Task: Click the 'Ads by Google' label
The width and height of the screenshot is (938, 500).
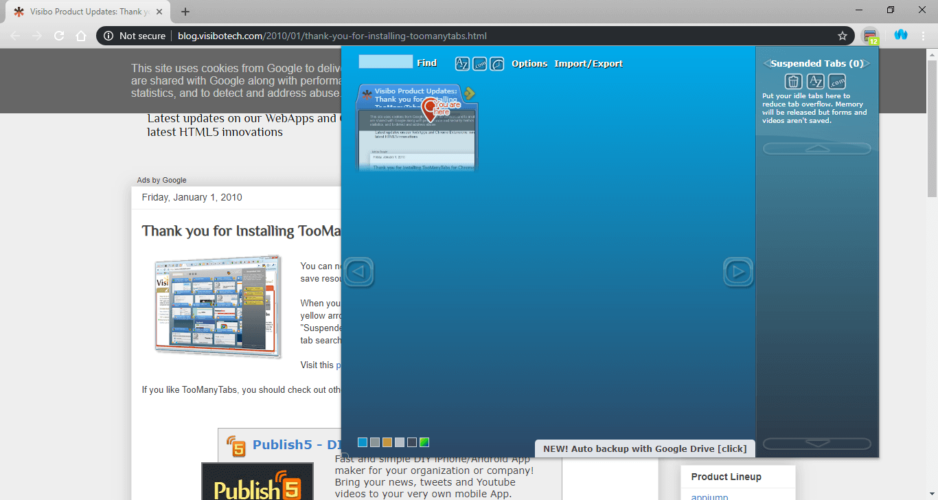Action: pos(162,180)
